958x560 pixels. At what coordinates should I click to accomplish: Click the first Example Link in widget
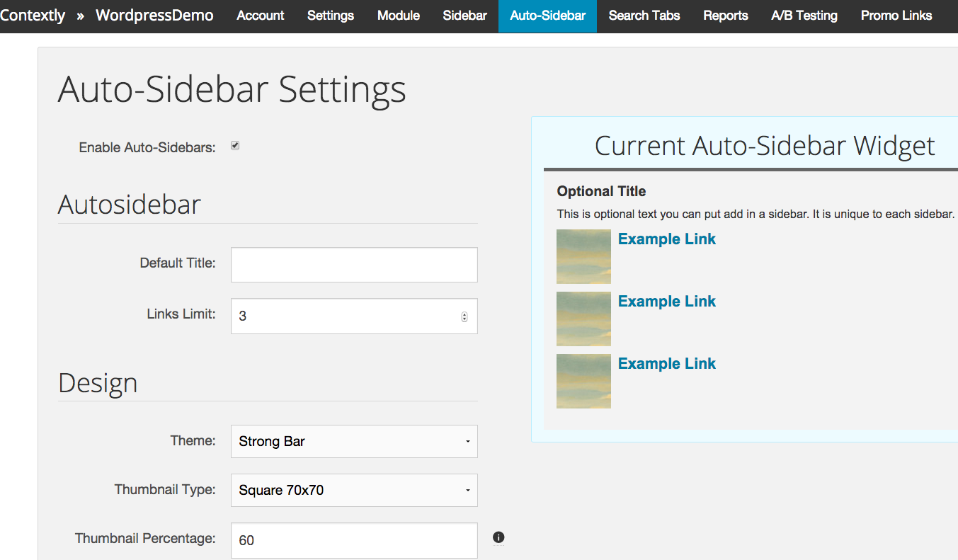point(667,239)
